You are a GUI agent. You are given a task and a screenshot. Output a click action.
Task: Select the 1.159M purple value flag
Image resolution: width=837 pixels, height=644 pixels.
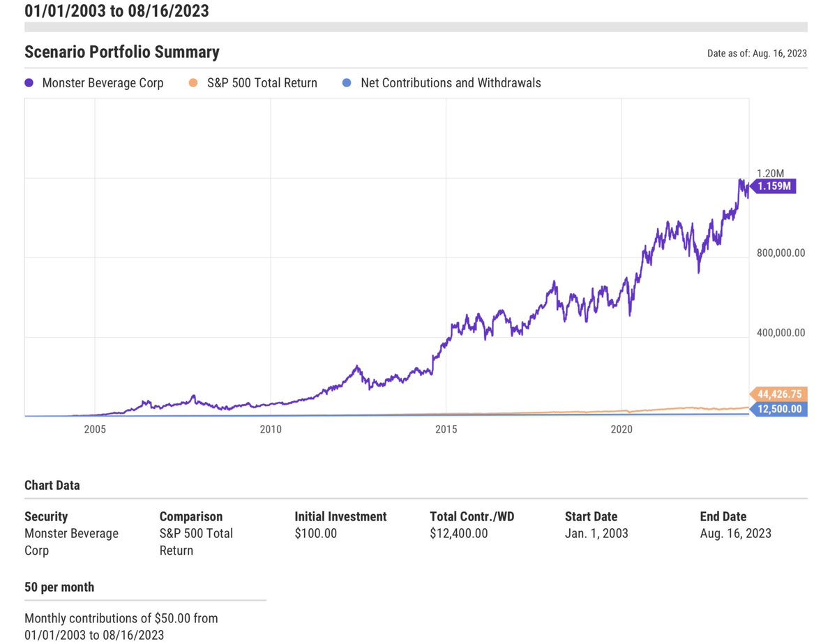(772, 186)
